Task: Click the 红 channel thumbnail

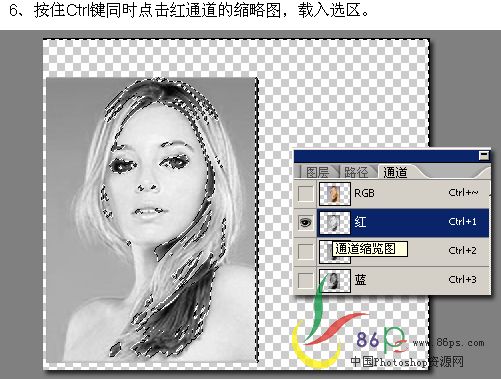Action: [x=335, y=222]
